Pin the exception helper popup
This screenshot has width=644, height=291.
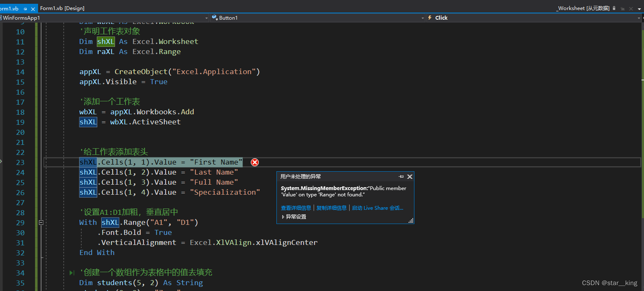(x=401, y=177)
